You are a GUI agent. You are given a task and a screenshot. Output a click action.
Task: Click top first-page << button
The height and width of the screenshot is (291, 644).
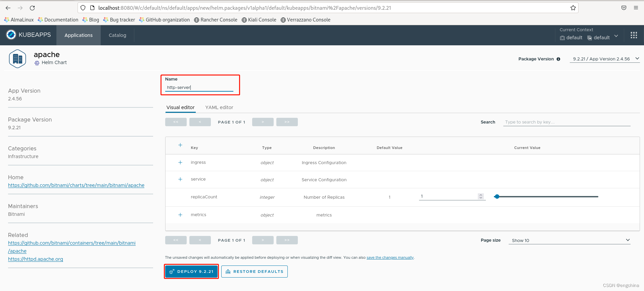176,122
